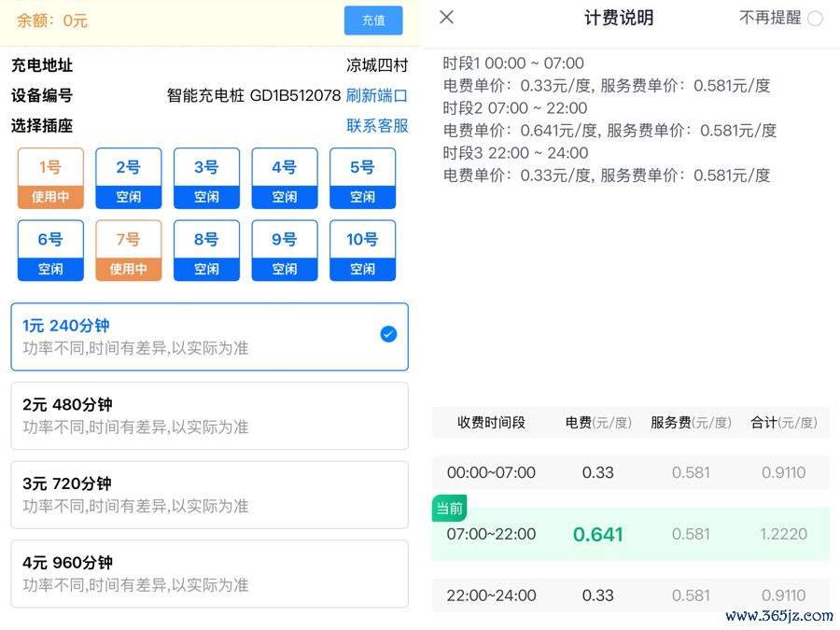The image size is (840, 630).
Task: Click the highlighted 0.641 price
Action: coord(598,535)
